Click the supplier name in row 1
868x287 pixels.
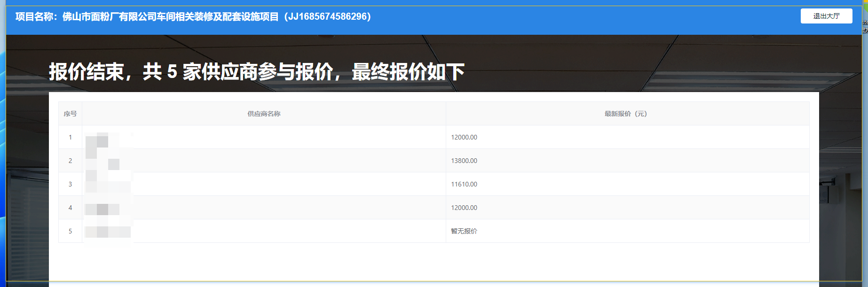(x=108, y=138)
